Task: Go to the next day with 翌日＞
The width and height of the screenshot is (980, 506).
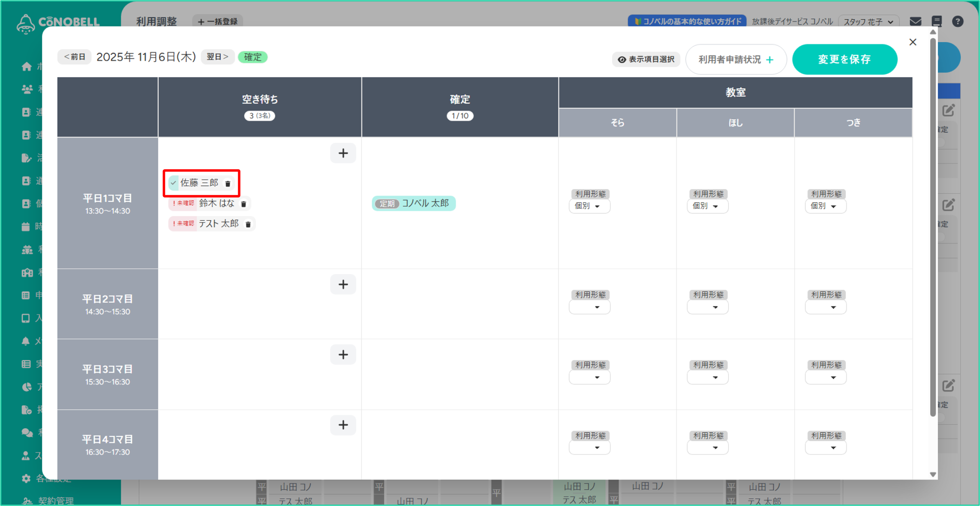Action: click(x=217, y=57)
